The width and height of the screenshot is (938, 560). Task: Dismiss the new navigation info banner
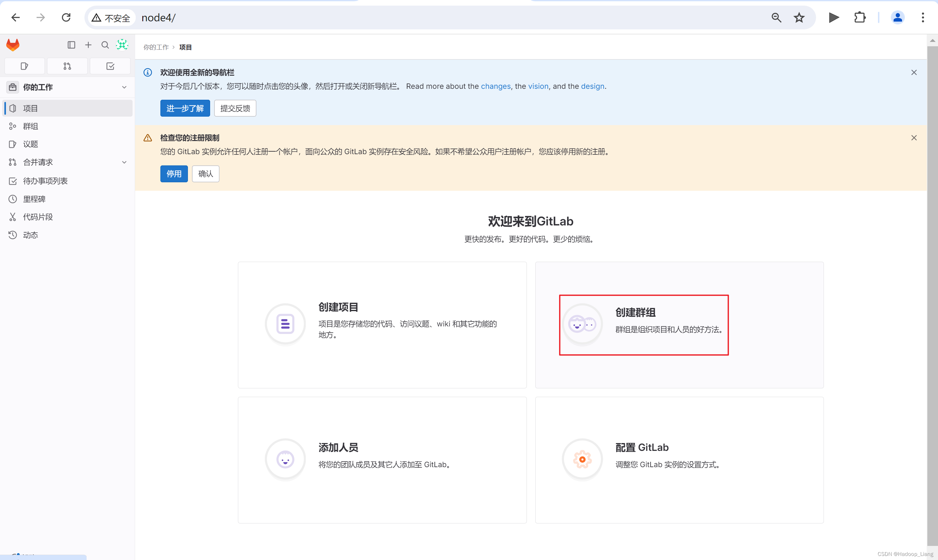click(914, 73)
